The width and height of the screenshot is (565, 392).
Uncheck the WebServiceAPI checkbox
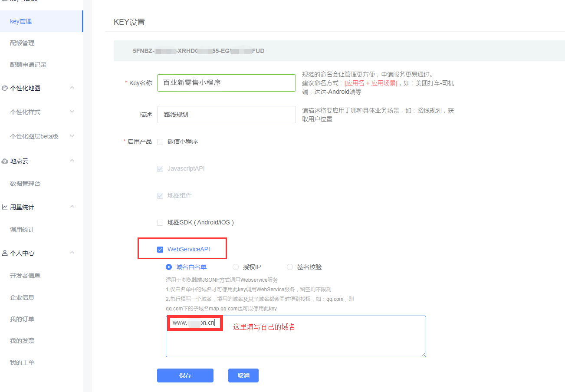click(160, 250)
